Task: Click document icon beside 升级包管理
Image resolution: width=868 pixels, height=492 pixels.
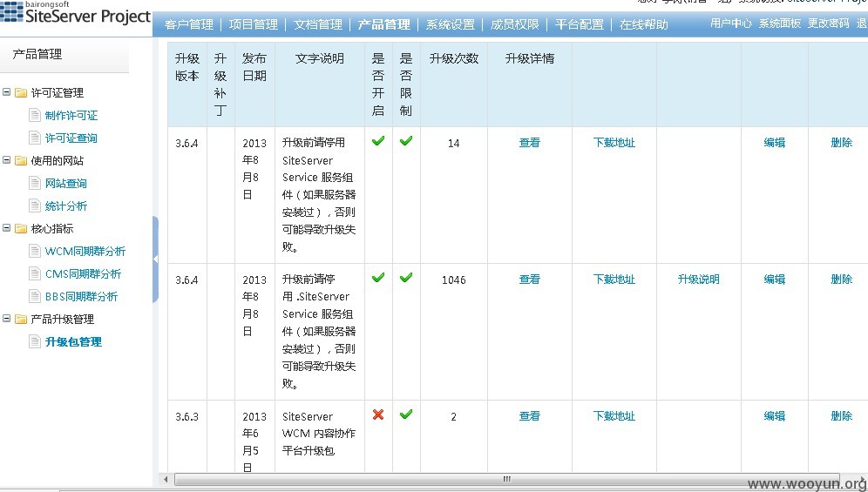Action: [35, 341]
